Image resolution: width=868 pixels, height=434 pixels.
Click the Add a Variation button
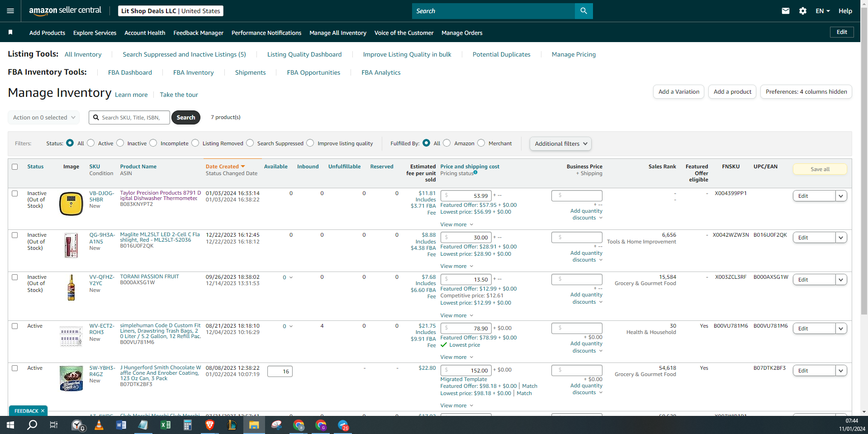coord(678,91)
